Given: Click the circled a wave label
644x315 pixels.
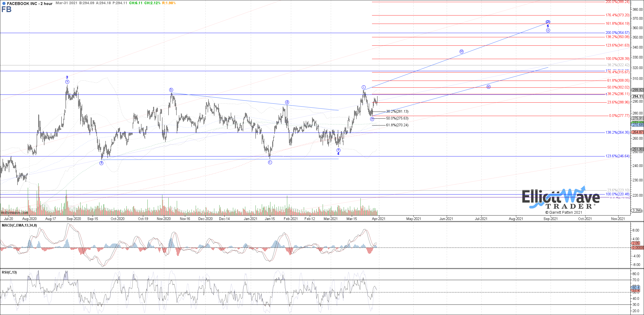Looking at the screenshot, I should coord(102,163).
